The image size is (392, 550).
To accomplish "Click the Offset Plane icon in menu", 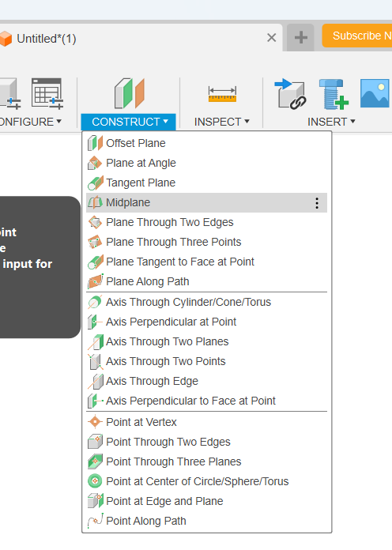I will click(95, 143).
